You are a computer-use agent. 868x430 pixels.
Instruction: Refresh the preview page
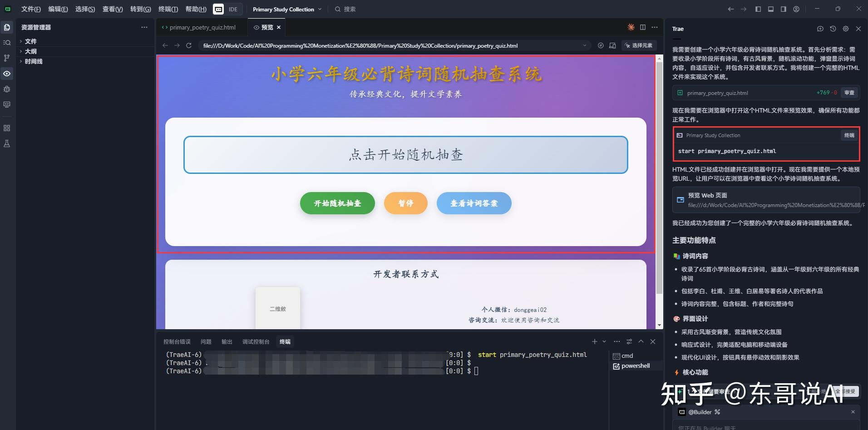pos(188,45)
